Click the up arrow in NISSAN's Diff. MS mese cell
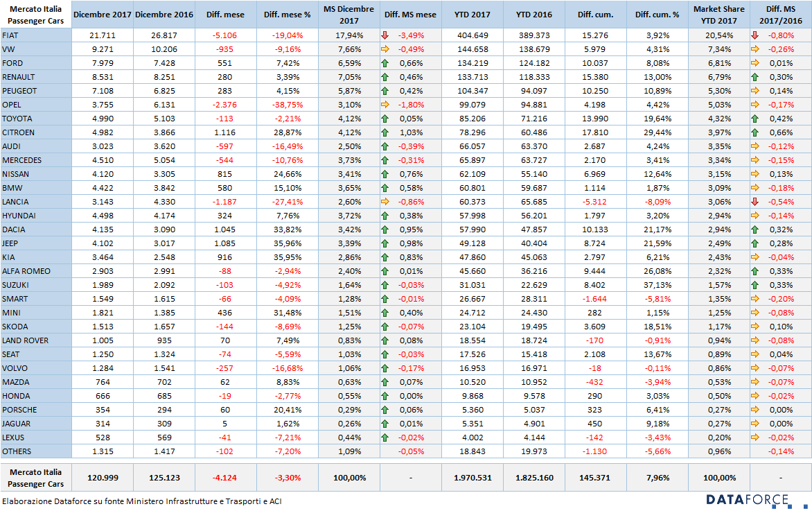This screenshot has width=812, height=511. 385,174
